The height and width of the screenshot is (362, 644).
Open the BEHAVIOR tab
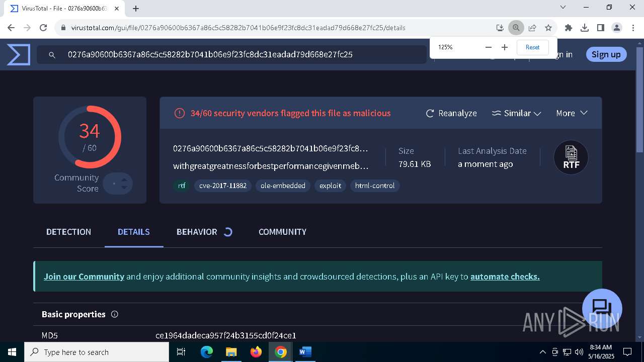pyautogui.click(x=197, y=232)
